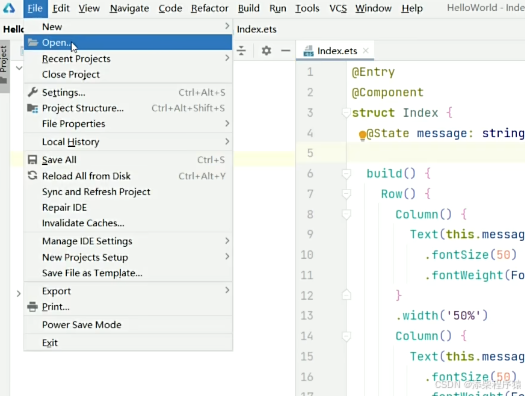Open the File menu

pyautogui.click(x=35, y=8)
